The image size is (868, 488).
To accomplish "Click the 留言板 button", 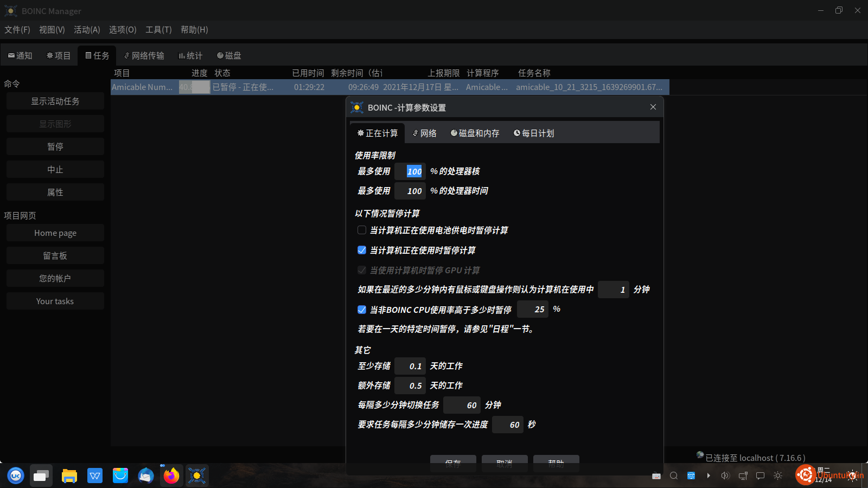I will [55, 255].
